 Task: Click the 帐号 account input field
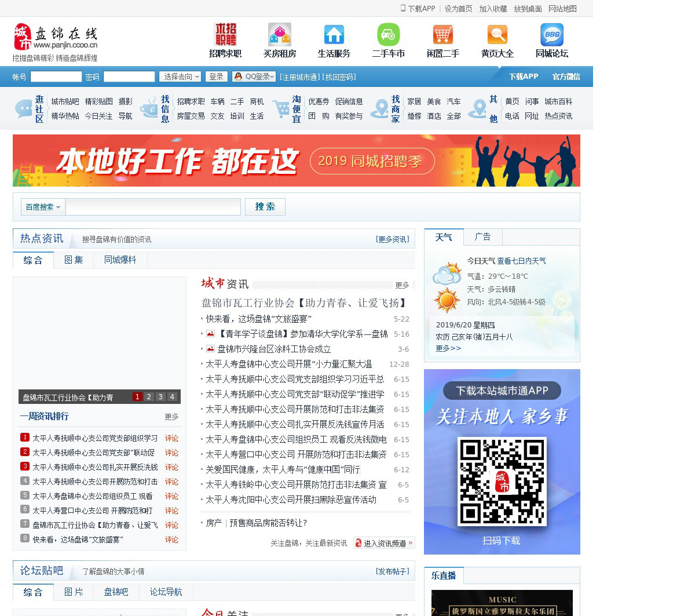(x=56, y=76)
